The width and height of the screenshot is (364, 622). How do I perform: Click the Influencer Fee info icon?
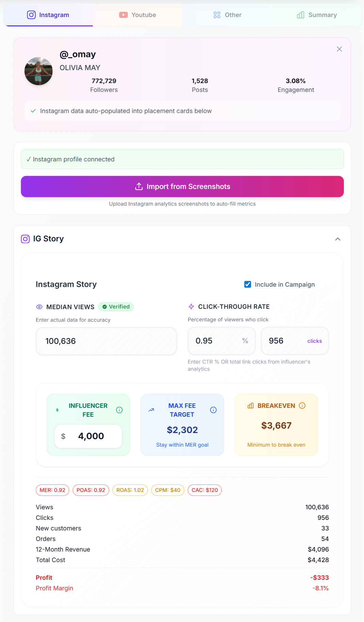coord(119,410)
